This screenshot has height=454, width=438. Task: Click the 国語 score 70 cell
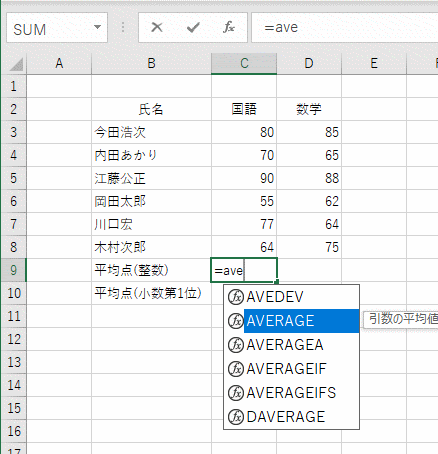tap(244, 155)
